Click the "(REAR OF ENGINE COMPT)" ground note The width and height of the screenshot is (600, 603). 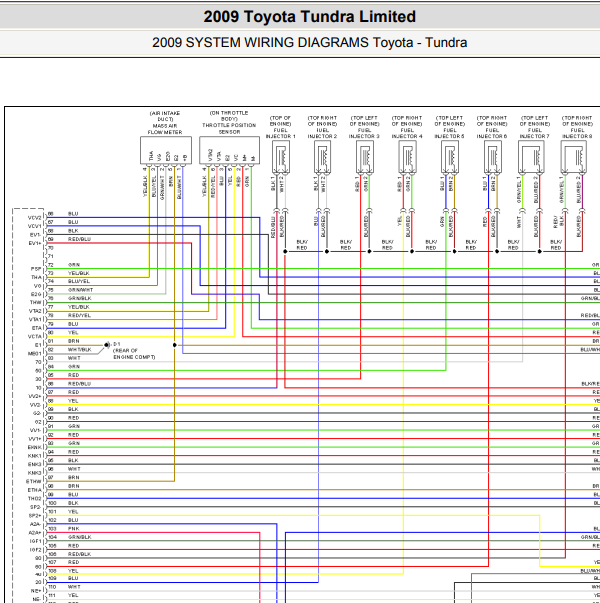click(134, 354)
